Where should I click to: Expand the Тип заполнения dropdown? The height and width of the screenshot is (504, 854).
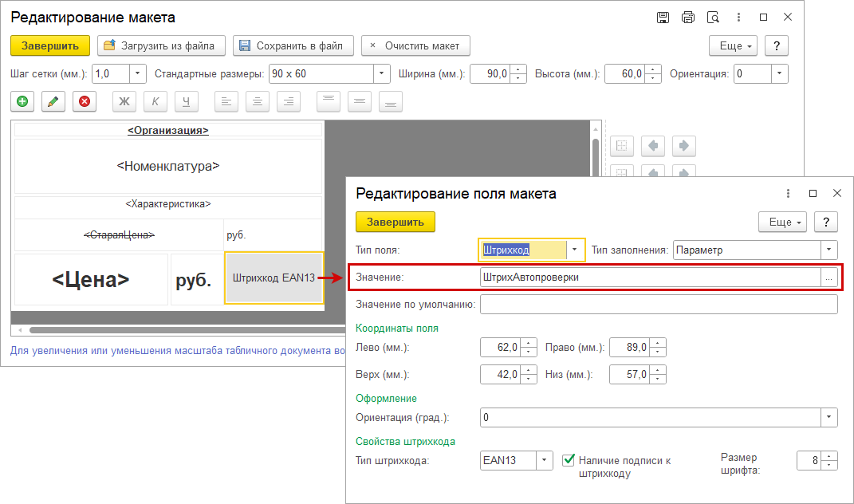tap(829, 250)
